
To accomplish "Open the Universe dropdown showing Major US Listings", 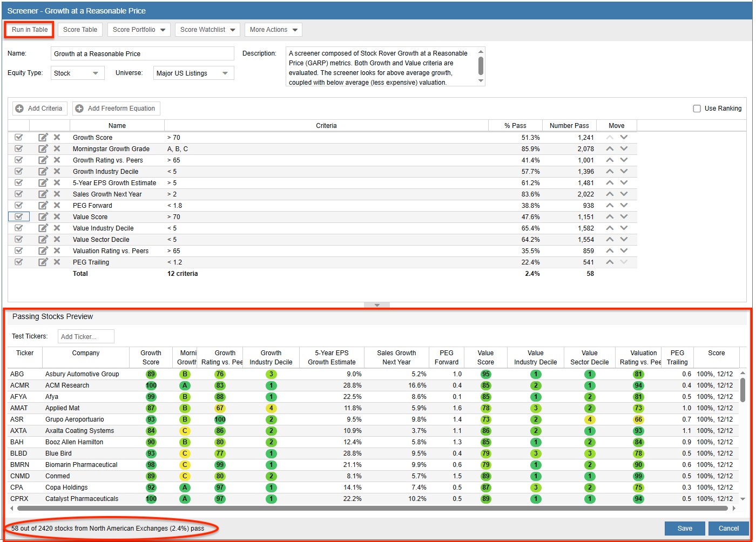I will tap(193, 72).
